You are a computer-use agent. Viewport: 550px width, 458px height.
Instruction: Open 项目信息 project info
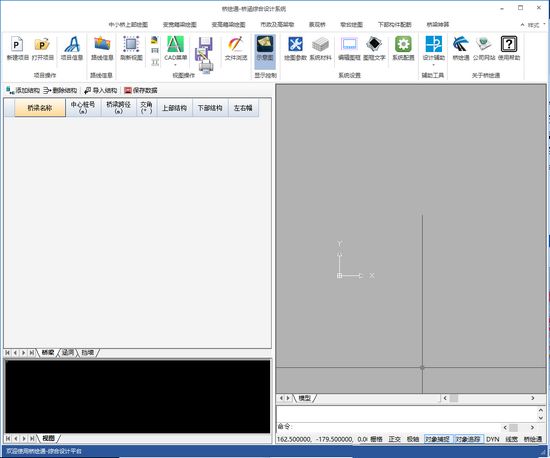72,48
